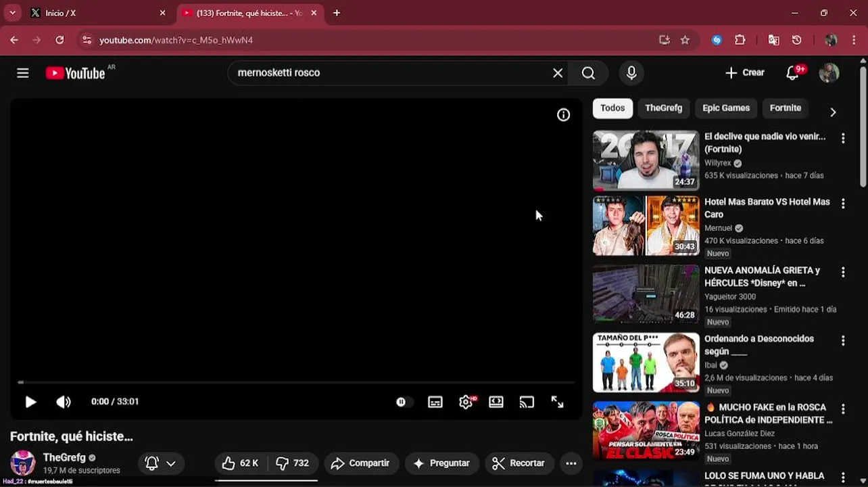Open the Preguntar AI button
Viewport: 868px width, 487px height.
(x=441, y=463)
